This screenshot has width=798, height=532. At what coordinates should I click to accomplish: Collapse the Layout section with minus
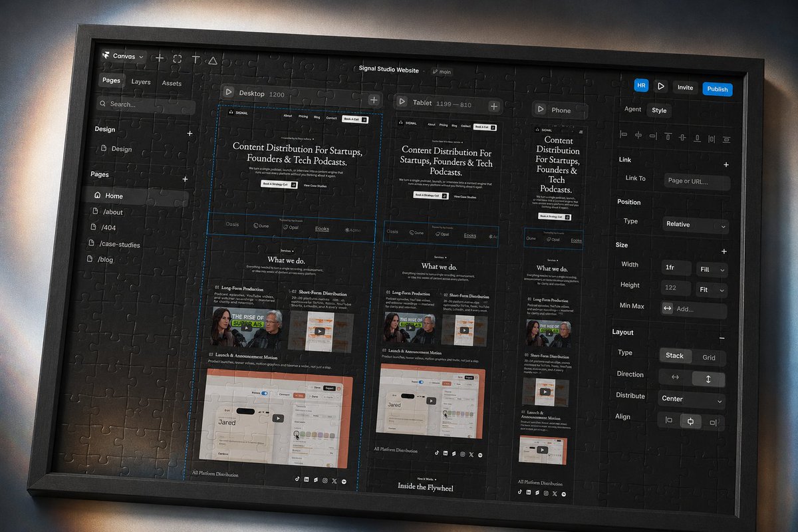722,338
